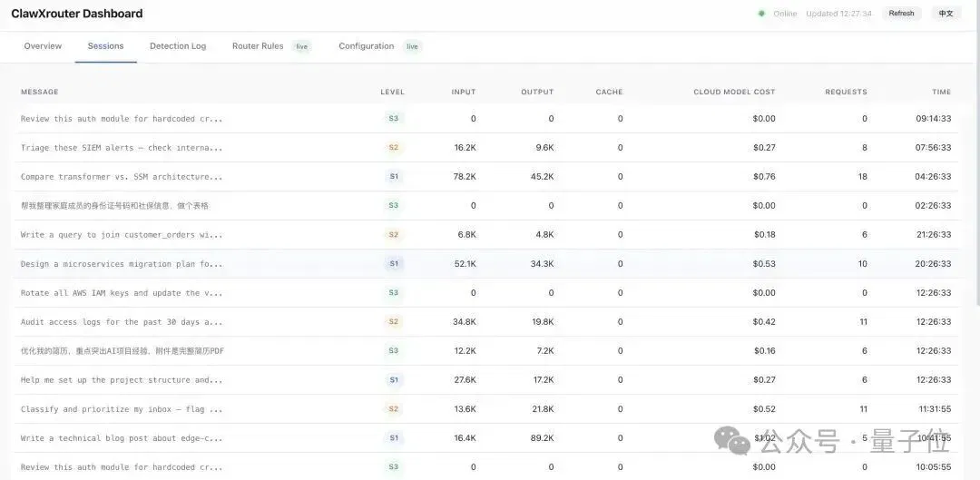Click the 04:26:33 time value
The height and width of the screenshot is (480, 980).
(933, 177)
